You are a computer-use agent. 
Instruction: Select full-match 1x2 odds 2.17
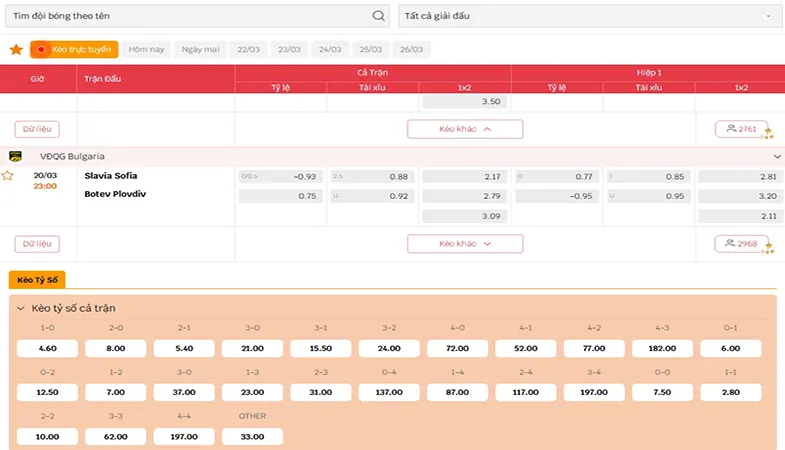(465, 177)
